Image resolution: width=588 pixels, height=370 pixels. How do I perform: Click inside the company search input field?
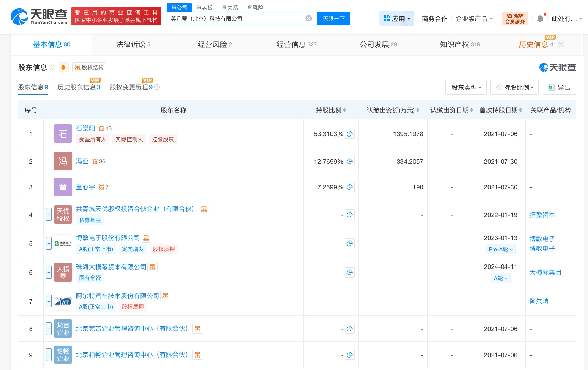[x=241, y=19]
